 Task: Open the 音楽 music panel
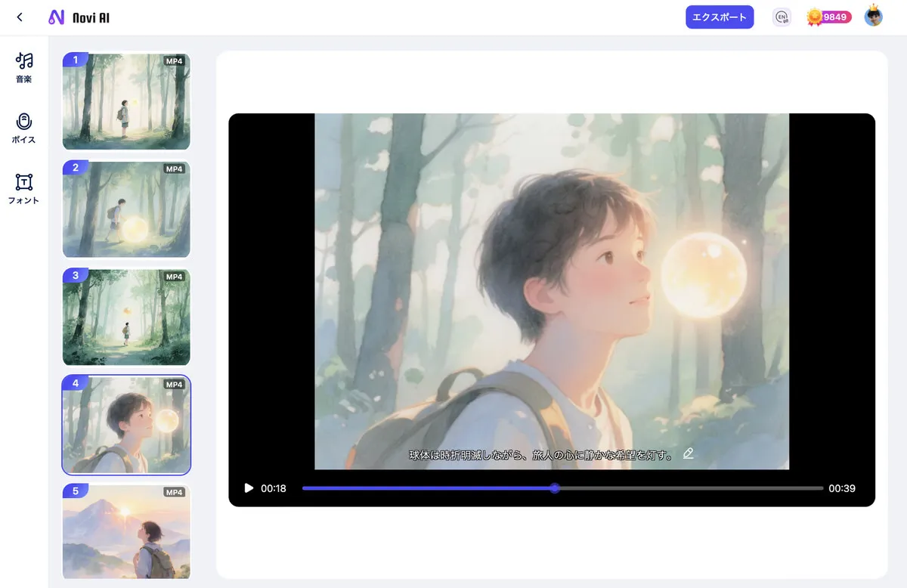(24, 67)
